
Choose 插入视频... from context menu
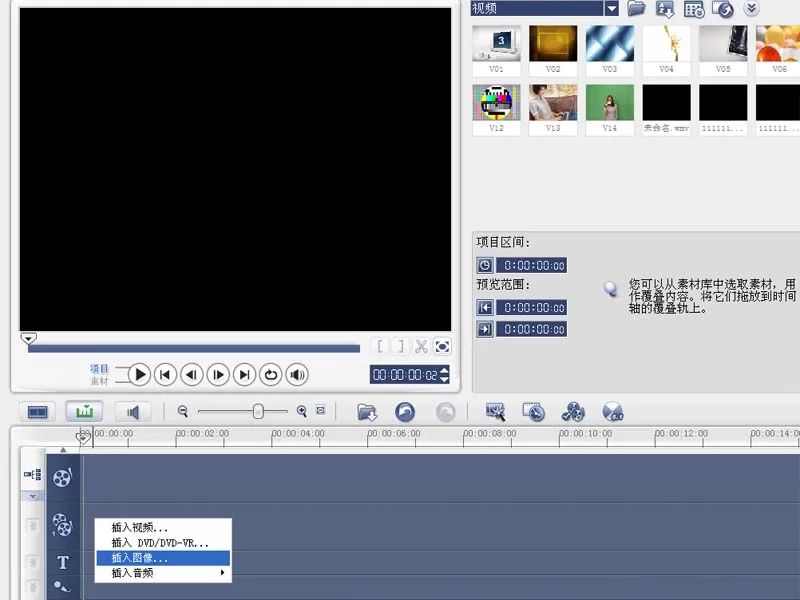click(x=163, y=528)
